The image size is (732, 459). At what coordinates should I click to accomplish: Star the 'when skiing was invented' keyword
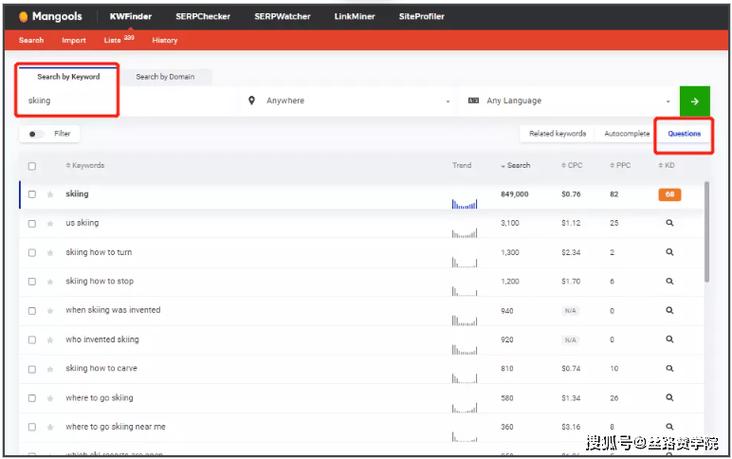(x=50, y=311)
